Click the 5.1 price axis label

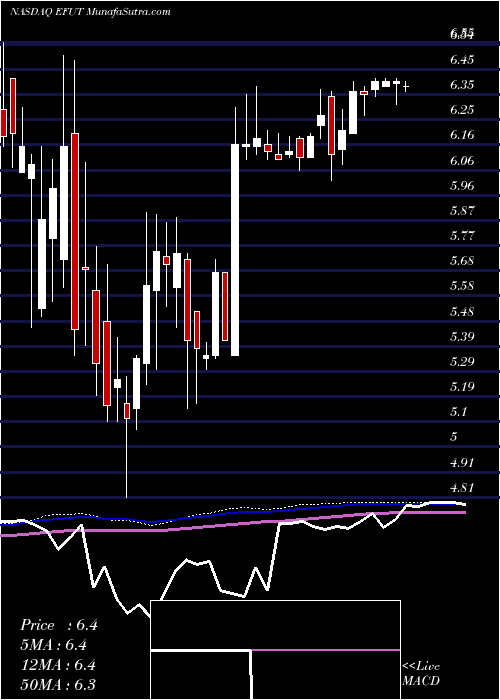coord(459,411)
